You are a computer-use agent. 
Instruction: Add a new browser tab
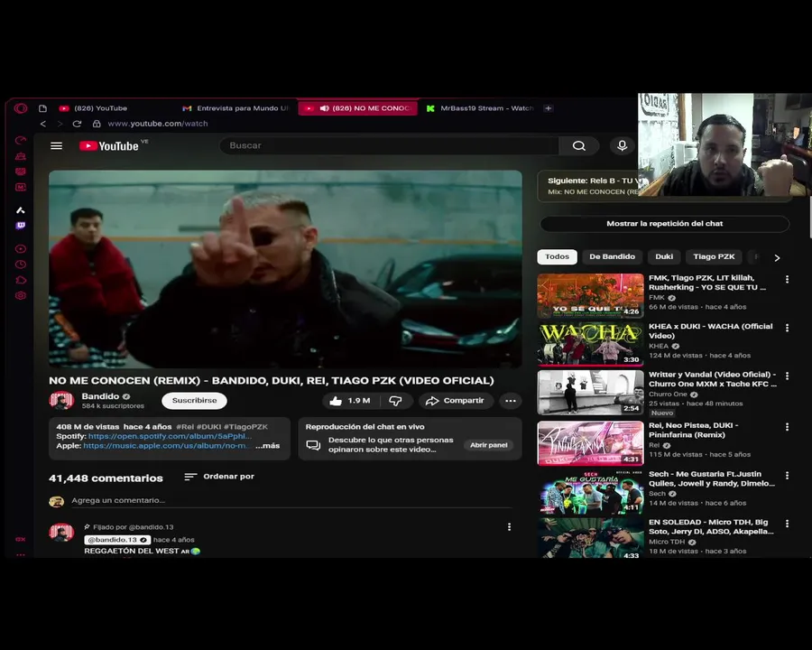click(548, 108)
